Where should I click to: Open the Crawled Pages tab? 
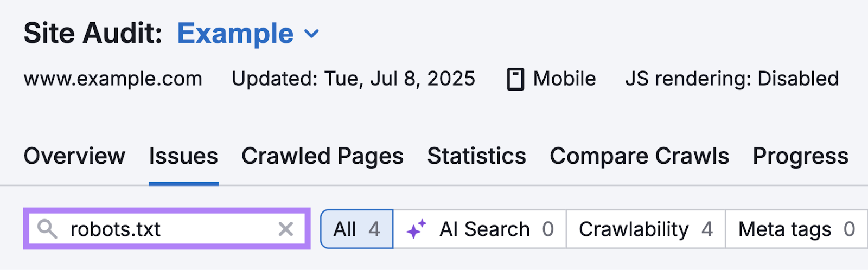(x=322, y=156)
